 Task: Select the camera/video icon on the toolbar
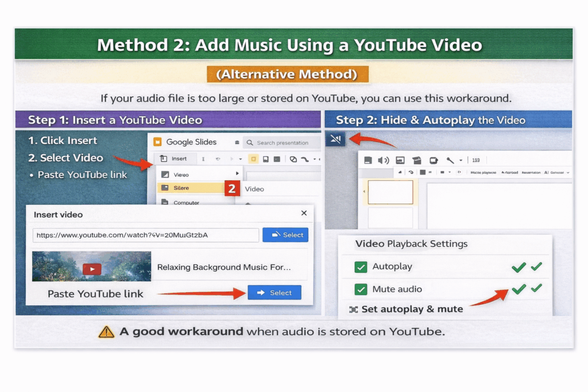tap(434, 161)
